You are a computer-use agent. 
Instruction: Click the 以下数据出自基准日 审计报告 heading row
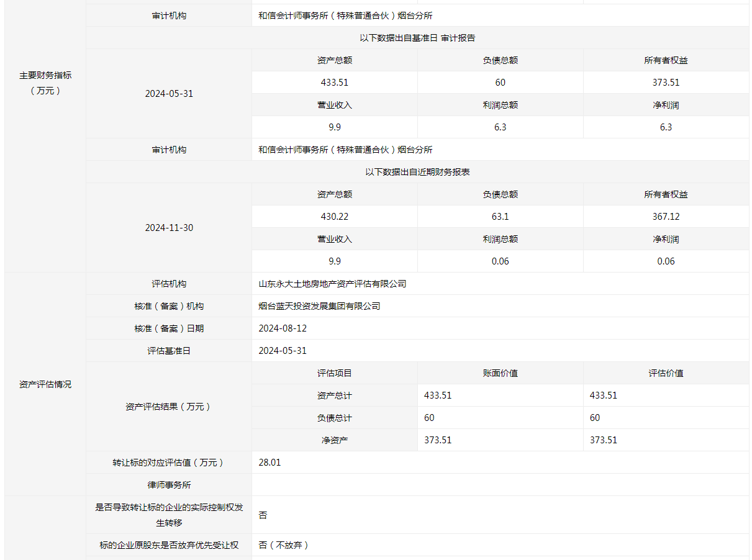point(417,38)
